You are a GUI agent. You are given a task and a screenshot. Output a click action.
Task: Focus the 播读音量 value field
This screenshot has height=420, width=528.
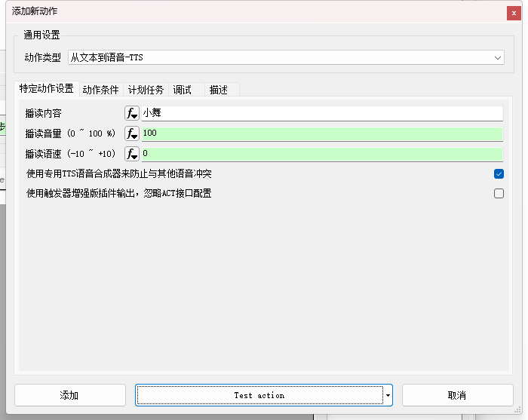click(x=322, y=133)
